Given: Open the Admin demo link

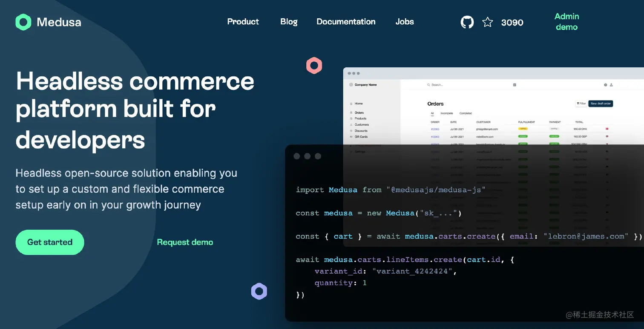Looking at the screenshot, I should 566,22.
